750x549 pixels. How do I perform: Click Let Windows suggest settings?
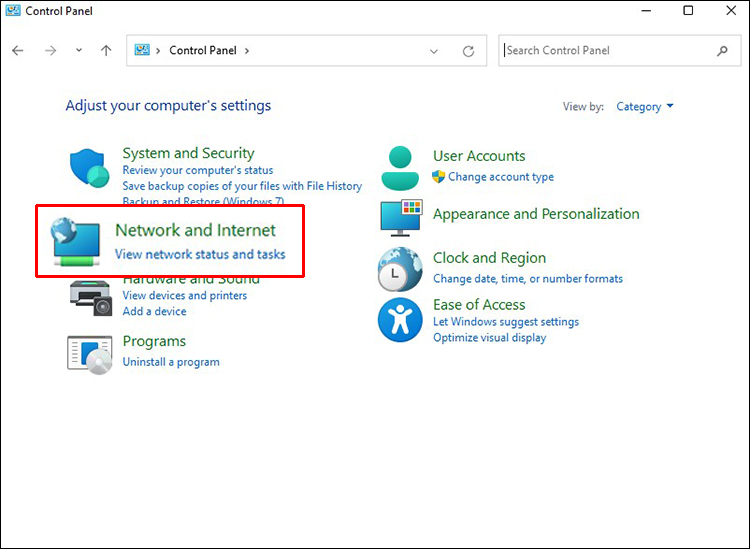(x=506, y=322)
